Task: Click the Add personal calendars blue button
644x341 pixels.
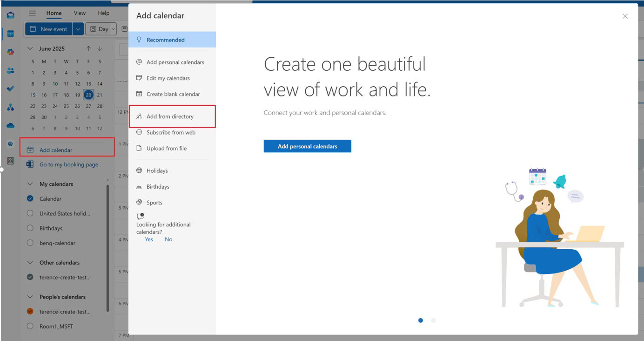Action: [307, 146]
